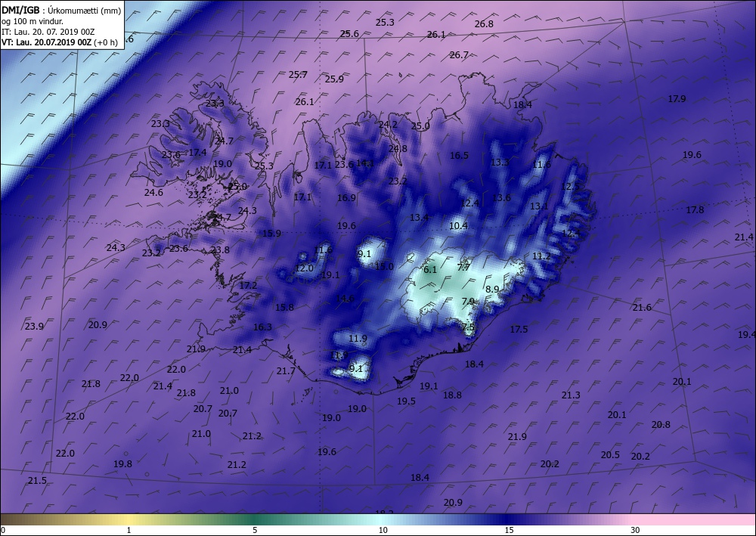Click the 21.5 value on the map
756x536 pixels.
pyautogui.click(x=37, y=481)
